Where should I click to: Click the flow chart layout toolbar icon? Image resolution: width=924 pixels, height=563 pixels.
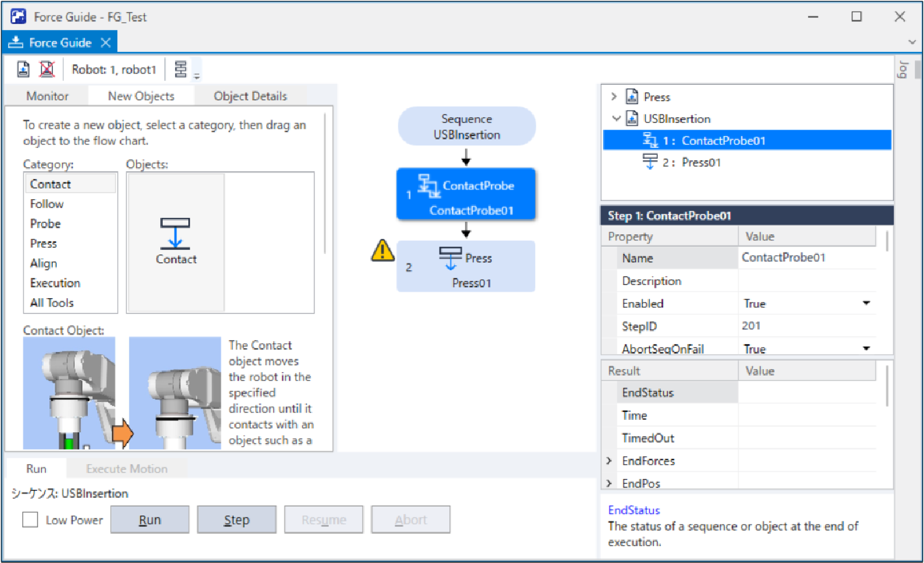tap(181, 69)
